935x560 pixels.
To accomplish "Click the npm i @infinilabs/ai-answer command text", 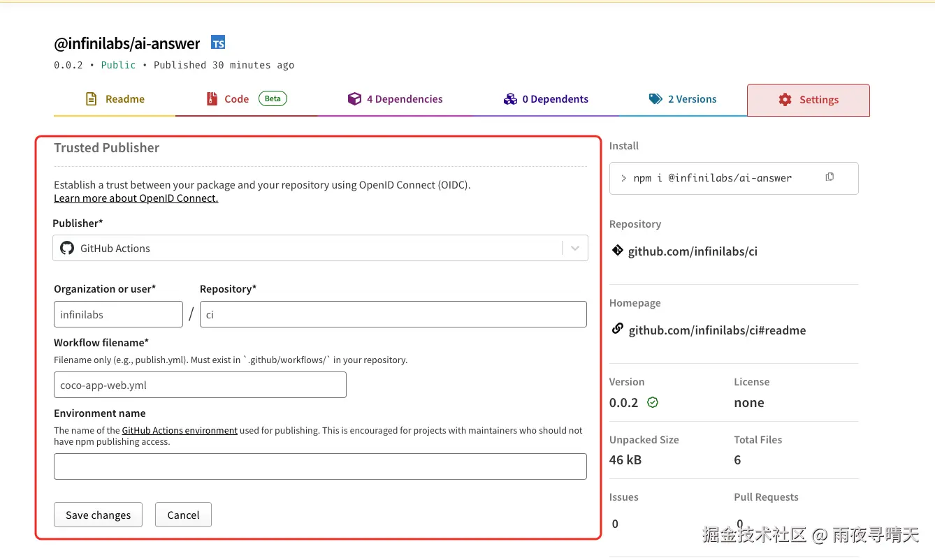I will click(713, 178).
